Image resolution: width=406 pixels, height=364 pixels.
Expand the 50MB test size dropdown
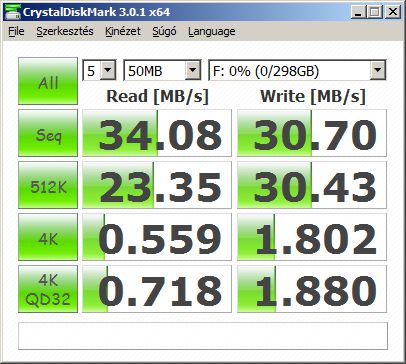[193, 70]
